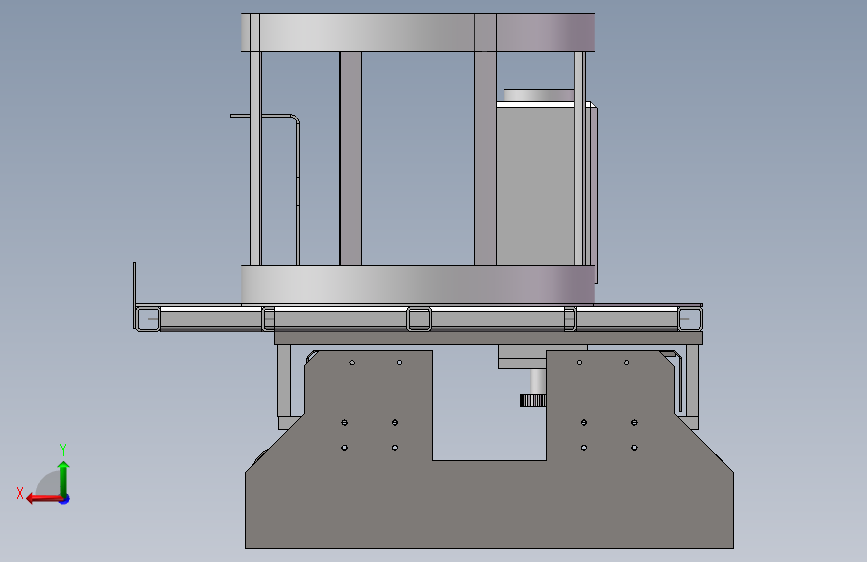Select the center square tube cross-section of platform
Viewport: 867px width, 562px height.
419,319
